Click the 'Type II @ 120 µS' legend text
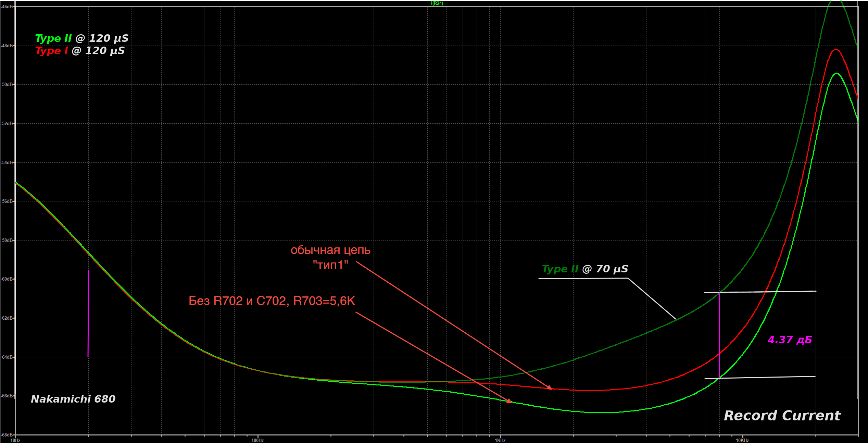Viewport: 868px width, 443px height. click(82, 38)
